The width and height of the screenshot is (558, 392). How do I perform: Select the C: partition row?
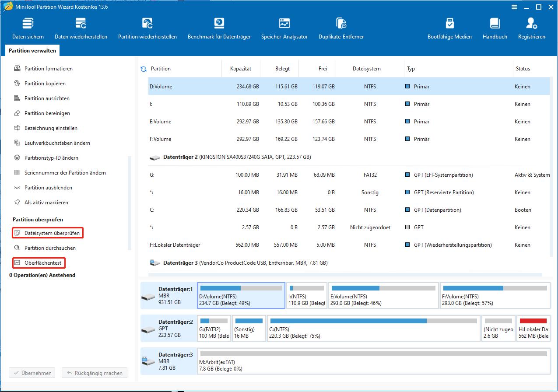(x=349, y=210)
